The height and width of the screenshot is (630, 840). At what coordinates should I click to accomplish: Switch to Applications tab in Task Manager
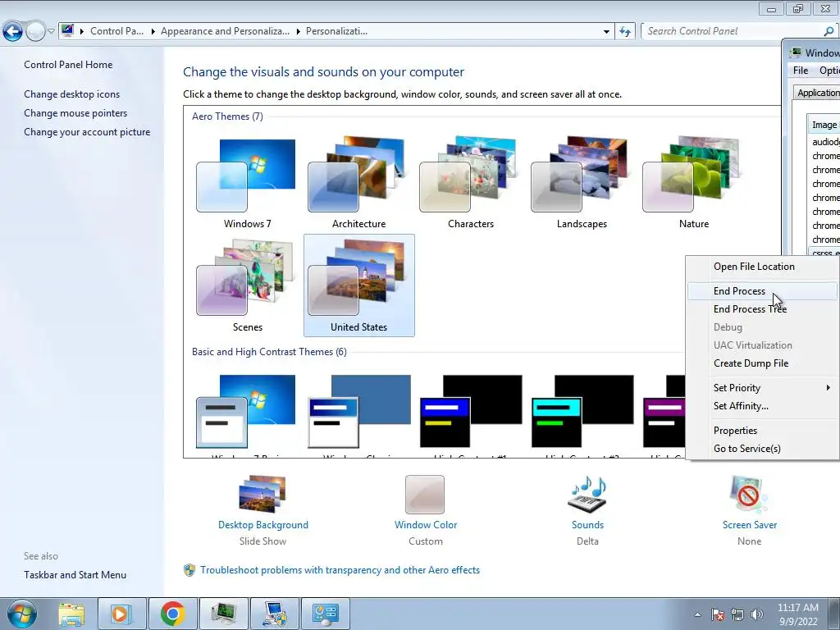pos(817,93)
